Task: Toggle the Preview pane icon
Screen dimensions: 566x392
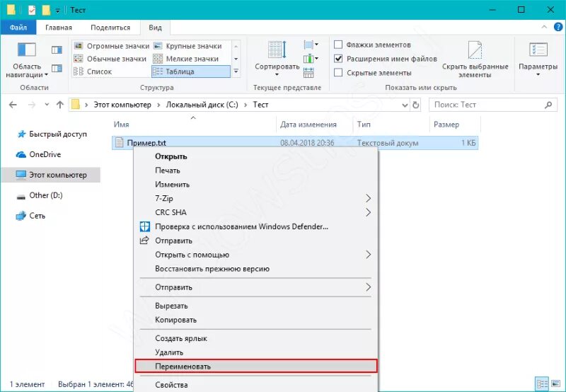Action: tap(57, 50)
